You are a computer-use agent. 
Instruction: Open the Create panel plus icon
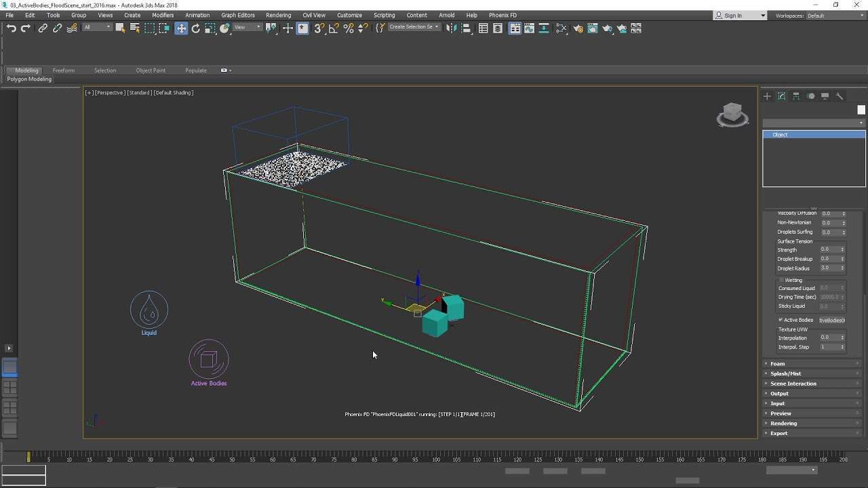tap(767, 96)
